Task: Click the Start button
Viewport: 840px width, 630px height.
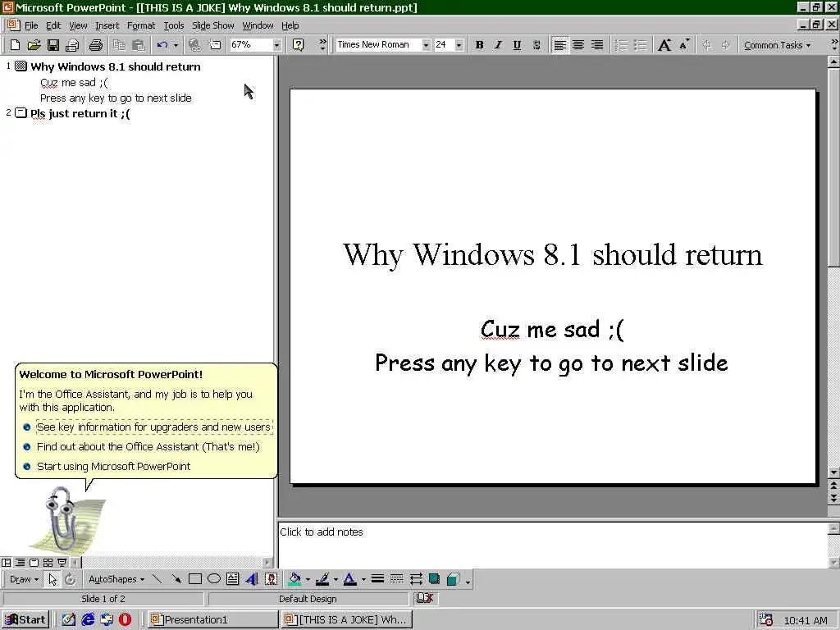Action: pos(25,620)
